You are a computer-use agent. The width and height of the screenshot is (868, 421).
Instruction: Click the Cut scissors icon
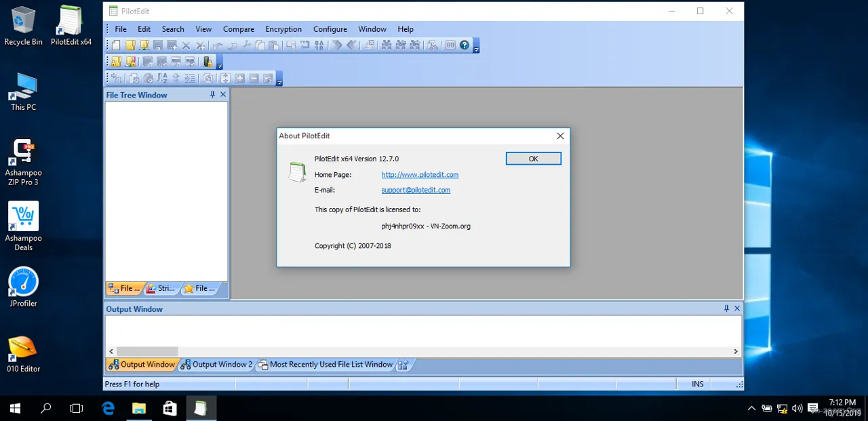click(x=246, y=45)
